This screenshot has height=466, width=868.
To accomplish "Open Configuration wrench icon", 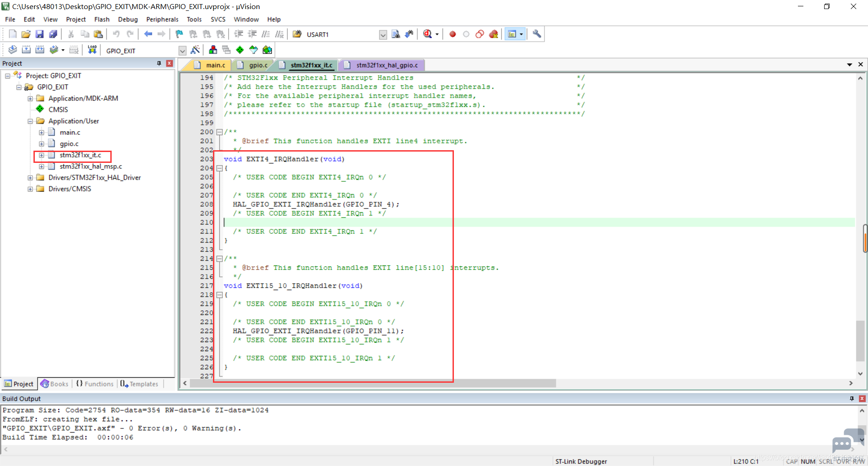I will pyautogui.click(x=537, y=34).
